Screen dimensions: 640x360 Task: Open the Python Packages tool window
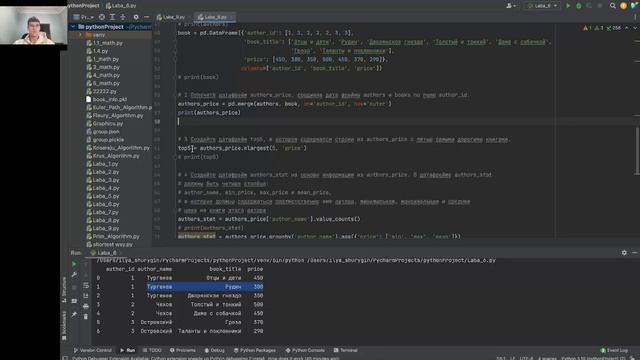[255, 350]
